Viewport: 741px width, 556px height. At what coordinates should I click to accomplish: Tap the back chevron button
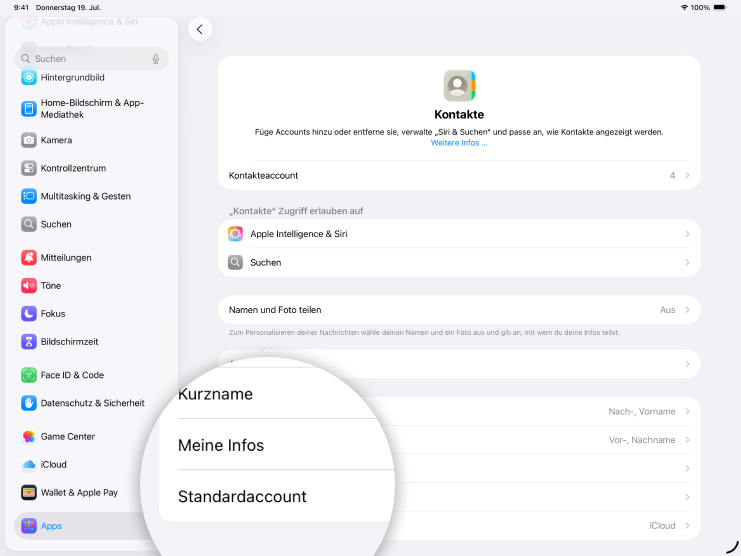[x=200, y=30]
